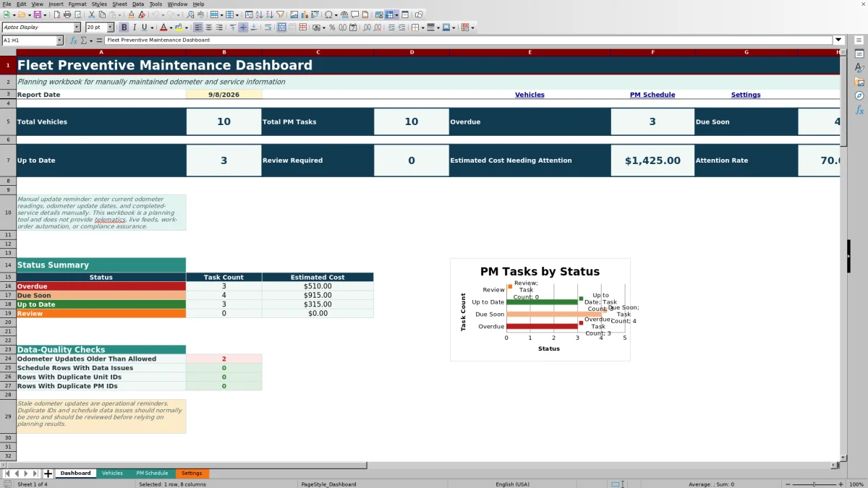This screenshot has height=488, width=868.
Task: Open the Format menu
Action: [x=77, y=4]
